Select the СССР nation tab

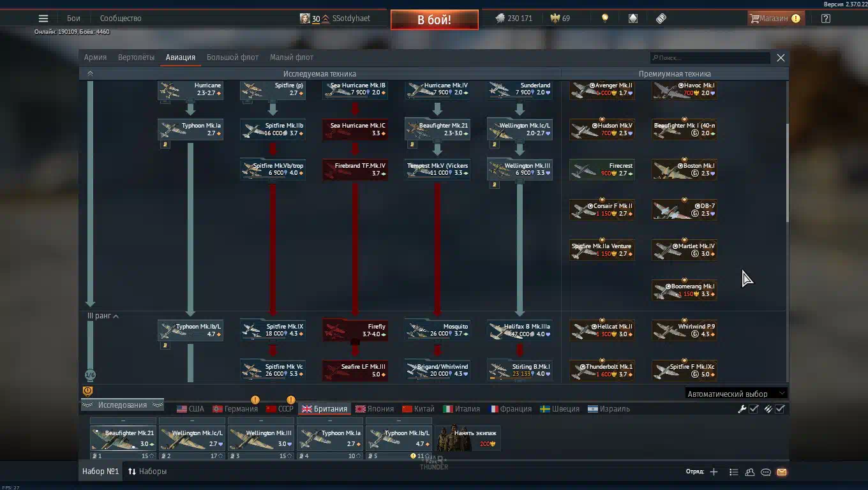(x=280, y=409)
